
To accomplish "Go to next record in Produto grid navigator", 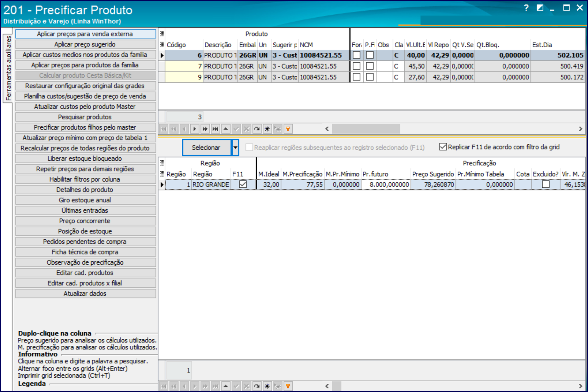I will [195, 129].
